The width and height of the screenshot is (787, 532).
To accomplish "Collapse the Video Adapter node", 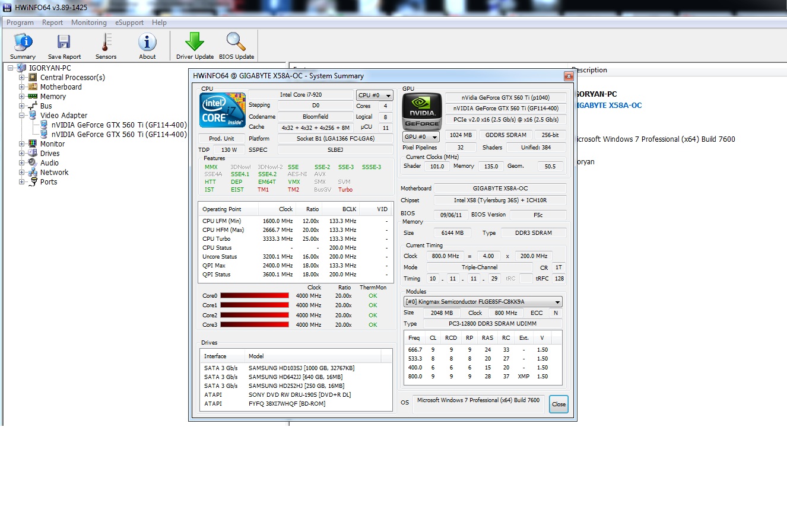I will pyautogui.click(x=21, y=115).
